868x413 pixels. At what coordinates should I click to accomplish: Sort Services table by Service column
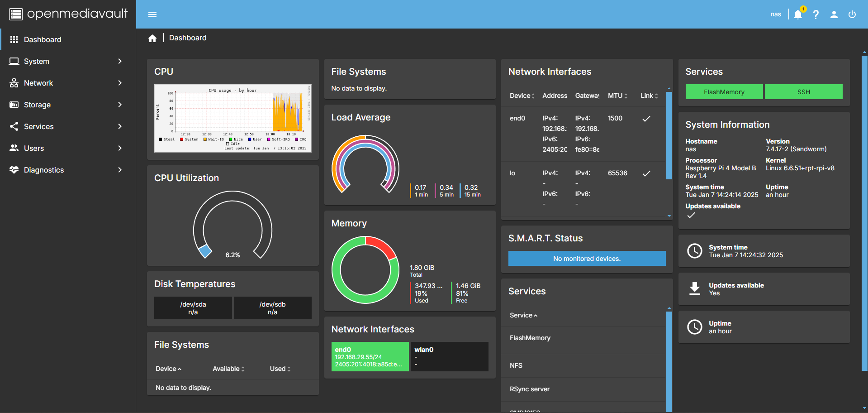(523, 315)
